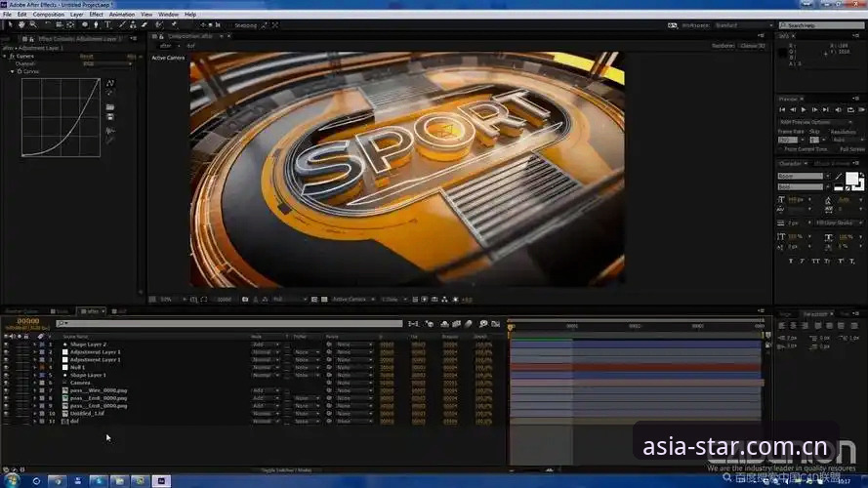Image resolution: width=868 pixels, height=488 pixels.
Task: Toggle From Current Time checkbox
Action: 782,149
